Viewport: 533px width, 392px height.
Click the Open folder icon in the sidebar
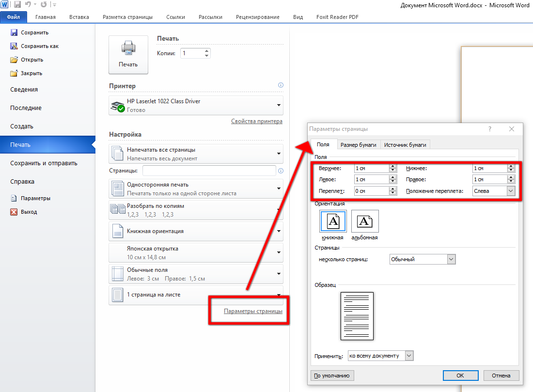(x=14, y=60)
